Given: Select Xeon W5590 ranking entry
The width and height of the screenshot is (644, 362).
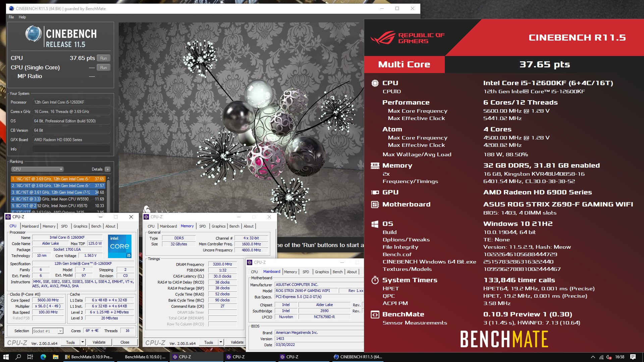Looking at the screenshot, I should (58, 199).
